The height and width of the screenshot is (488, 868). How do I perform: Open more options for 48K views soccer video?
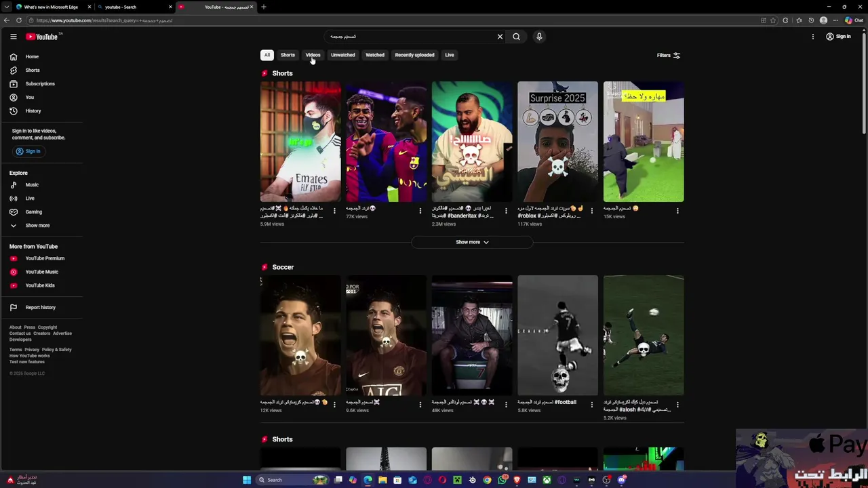pos(506,405)
